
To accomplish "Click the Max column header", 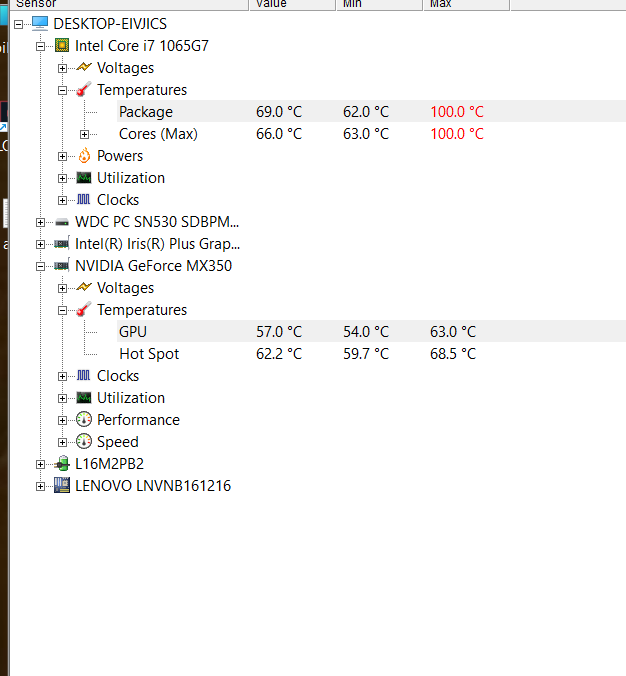I will [467, 4].
